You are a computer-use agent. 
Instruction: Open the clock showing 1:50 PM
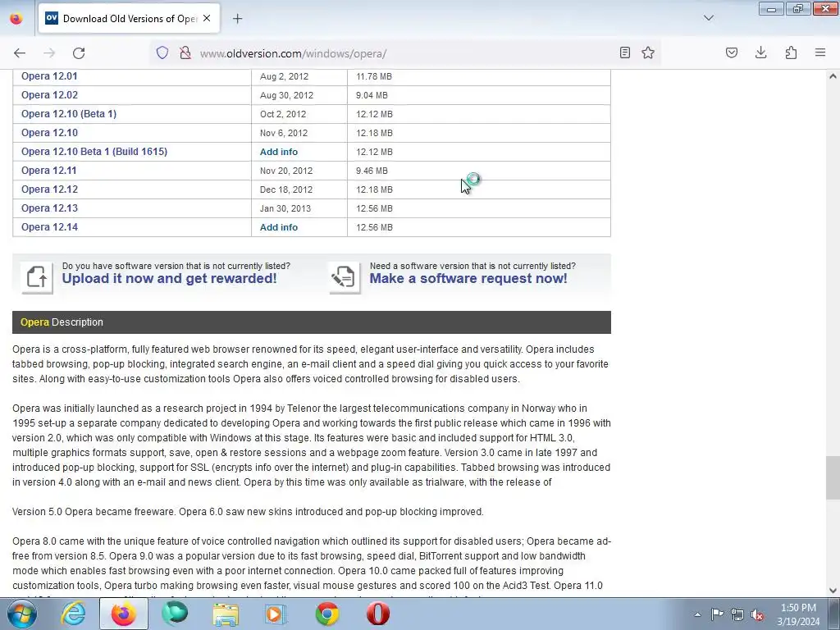(x=798, y=614)
